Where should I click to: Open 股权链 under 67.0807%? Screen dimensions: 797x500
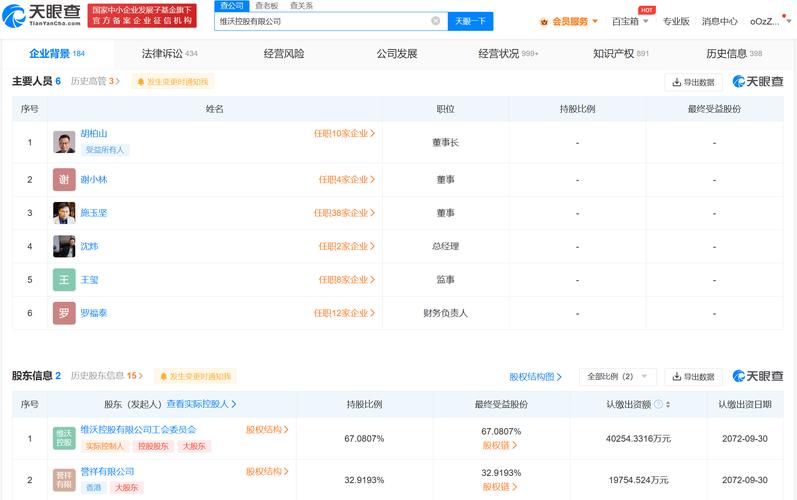coord(500,446)
